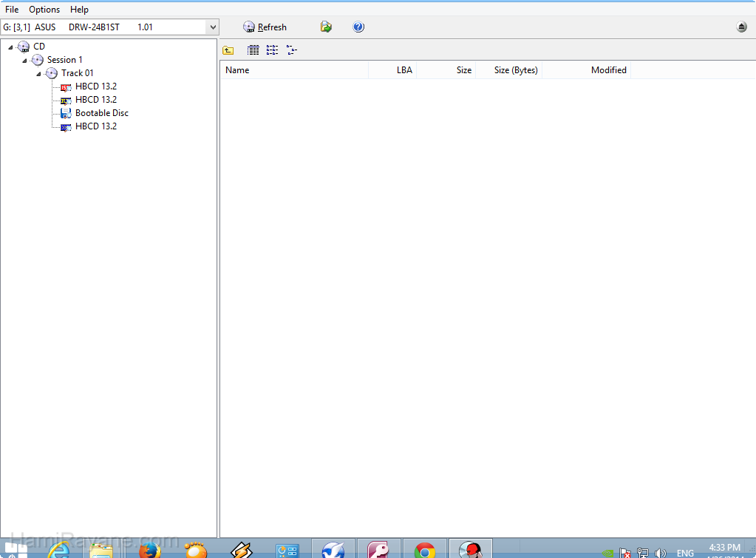Collapse the Session 1 node

tap(24, 61)
